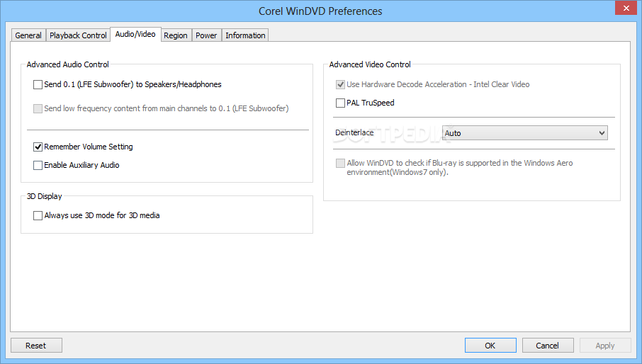Toggle PAL TruSpeed checkbox
Viewport: 642px width, 364px height.
(x=341, y=103)
